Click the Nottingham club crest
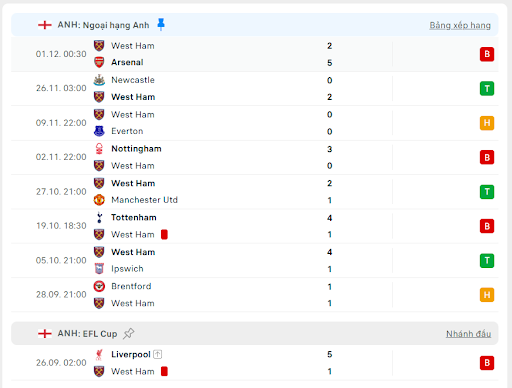The height and width of the screenshot is (388, 512). (99, 149)
